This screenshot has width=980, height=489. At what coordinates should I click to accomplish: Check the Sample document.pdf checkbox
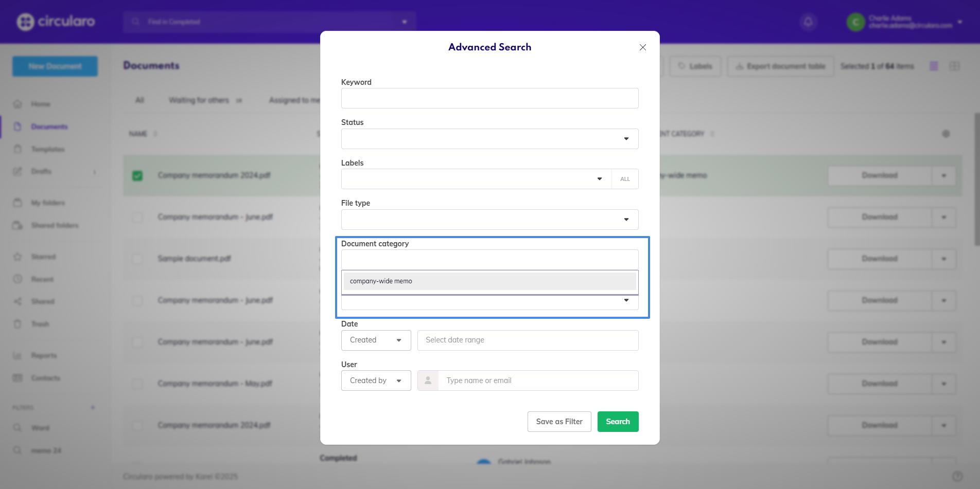(x=137, y=259)
